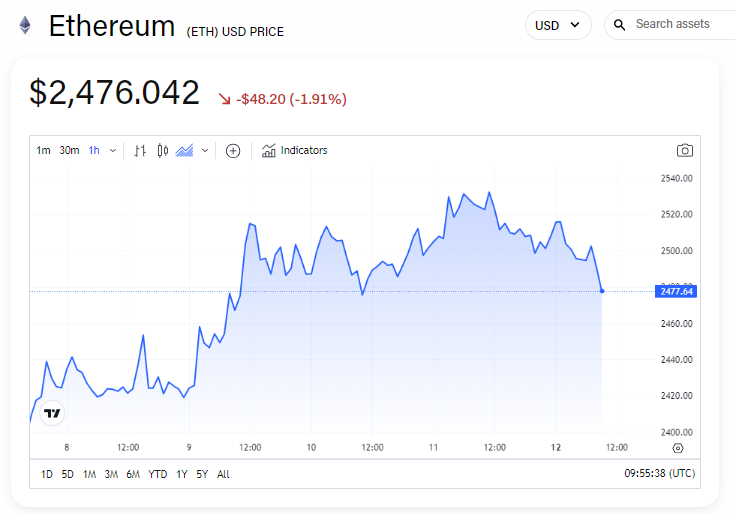Viewport: 735px width, 514px height.
Task: Set the interval to 1m
Action: (x=43, y=151)
